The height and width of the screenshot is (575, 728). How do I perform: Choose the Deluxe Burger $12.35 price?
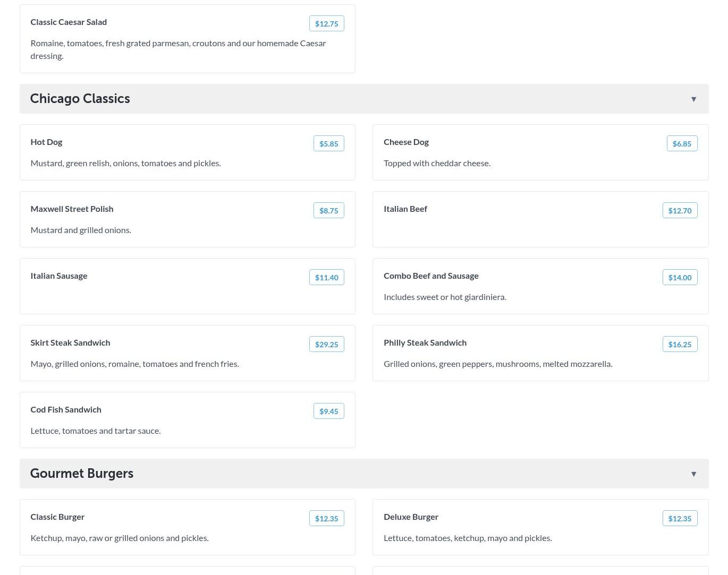(x=680, y=518)
